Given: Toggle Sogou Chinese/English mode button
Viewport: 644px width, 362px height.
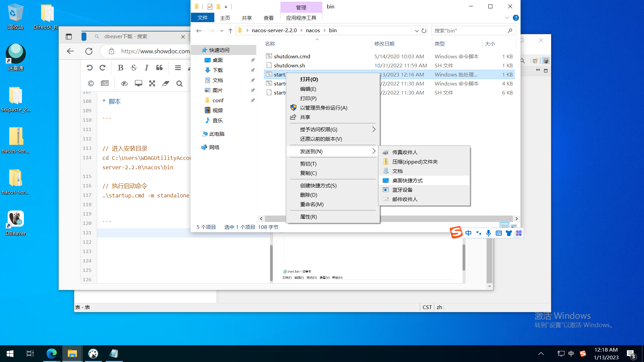Looking at the screenshot, I should (x=469, y=233).
